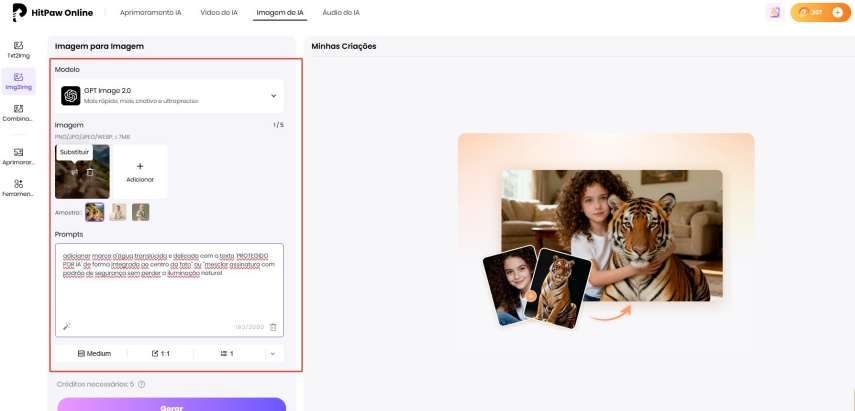Switch to the Áudio de IA tab
This screenshot has width=855, height=411.
coord(341,13)
